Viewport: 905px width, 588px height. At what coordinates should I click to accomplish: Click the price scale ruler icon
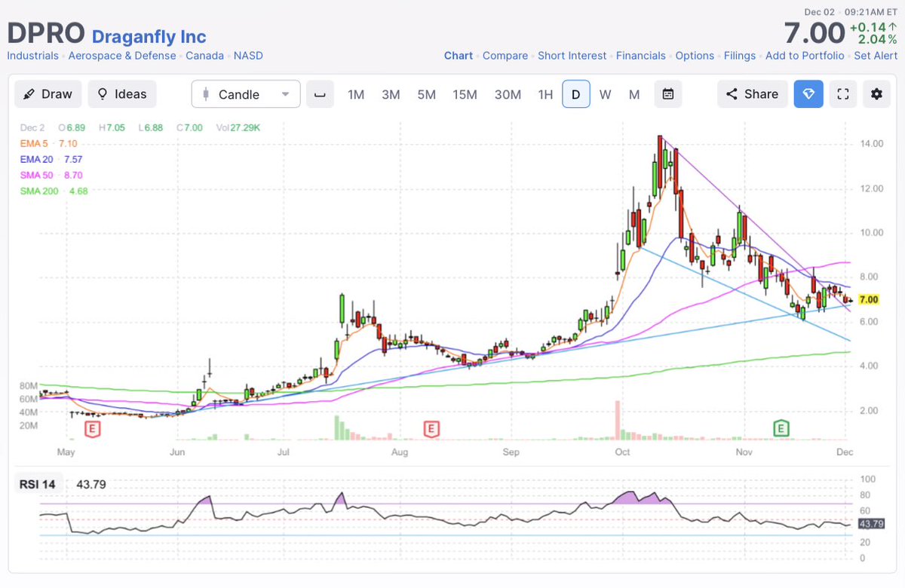tap(321, 94)
